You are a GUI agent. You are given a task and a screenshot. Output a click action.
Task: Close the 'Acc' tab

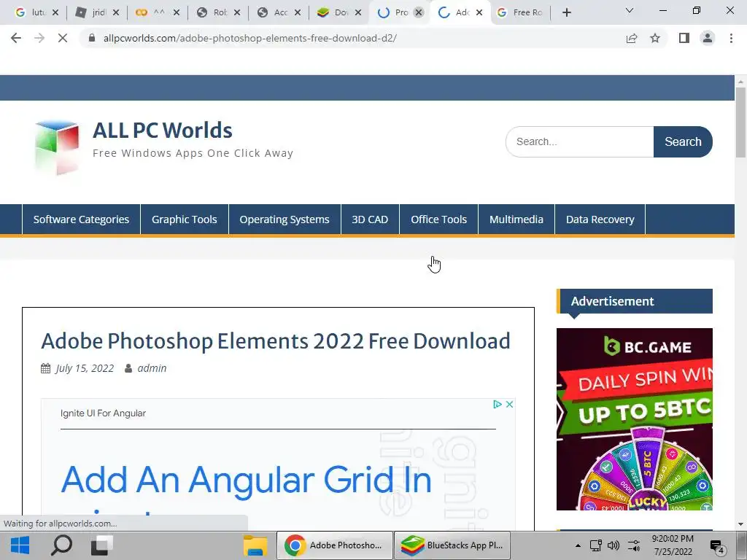point(298,13)
